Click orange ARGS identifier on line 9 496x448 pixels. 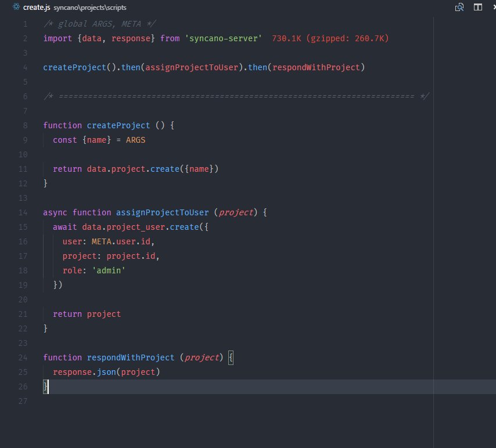[x=136, y=140]
